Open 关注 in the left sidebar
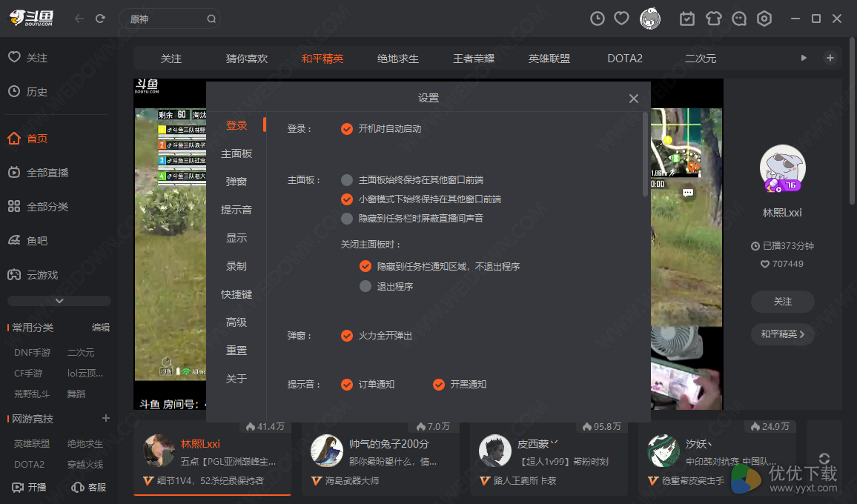This screenshot has width=857, height=504. tap(28, 57)
